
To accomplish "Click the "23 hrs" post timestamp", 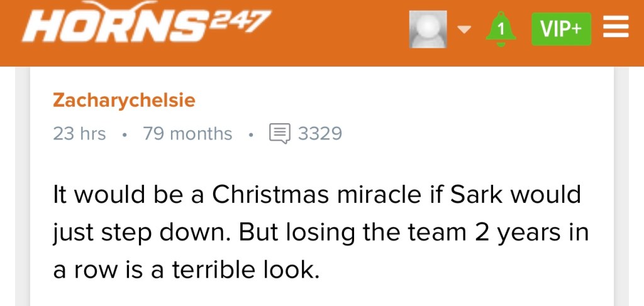I will pos(79,134).
